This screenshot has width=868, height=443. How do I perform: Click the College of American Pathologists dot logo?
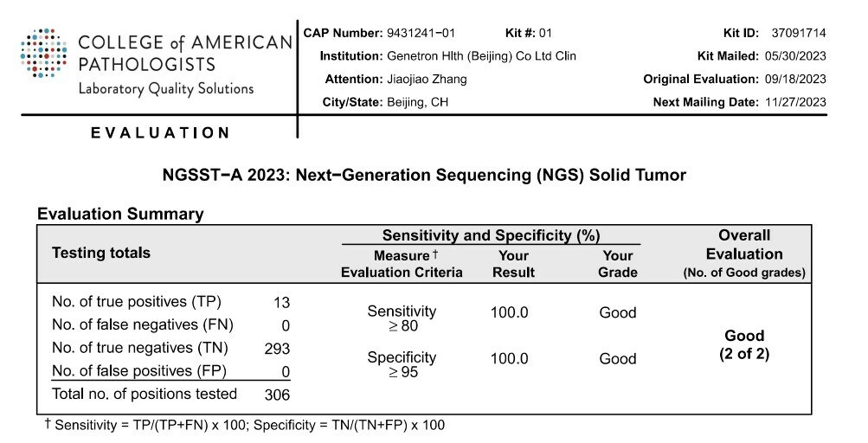(42, 55)
